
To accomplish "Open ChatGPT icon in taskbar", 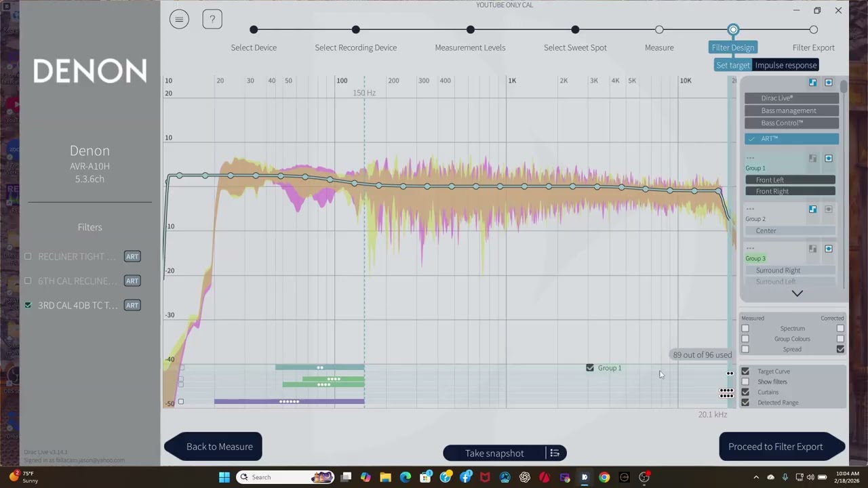I will click(525, 477).
